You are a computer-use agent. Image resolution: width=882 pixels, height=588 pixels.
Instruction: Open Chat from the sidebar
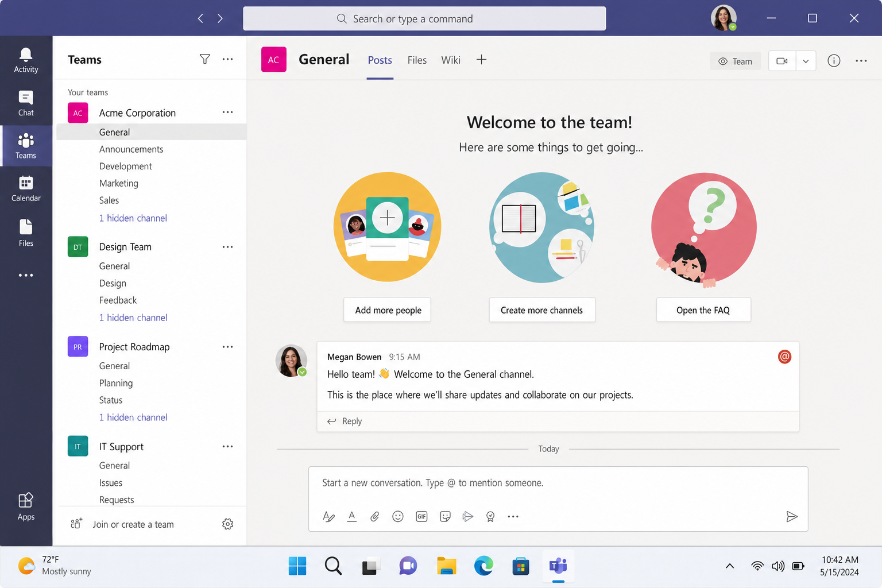[x=26, y=104]
